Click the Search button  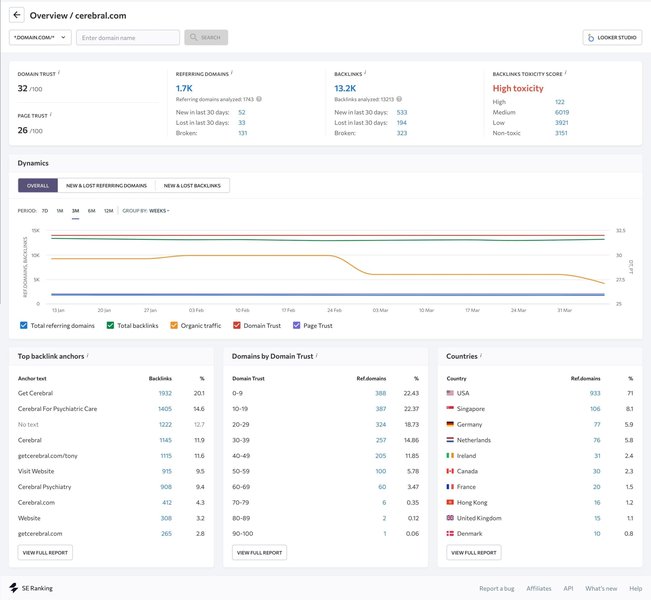click(206, 37)
